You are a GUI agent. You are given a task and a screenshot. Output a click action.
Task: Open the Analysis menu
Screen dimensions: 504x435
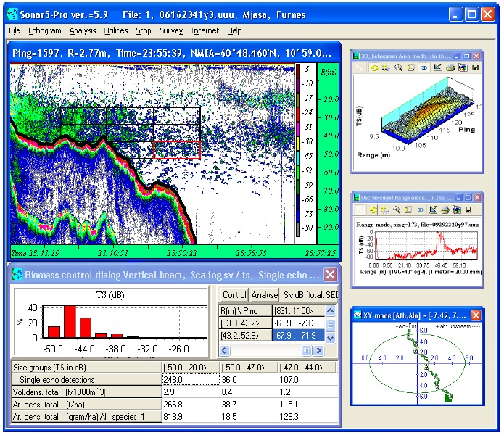pyautogui.click(x=83, y=31)
